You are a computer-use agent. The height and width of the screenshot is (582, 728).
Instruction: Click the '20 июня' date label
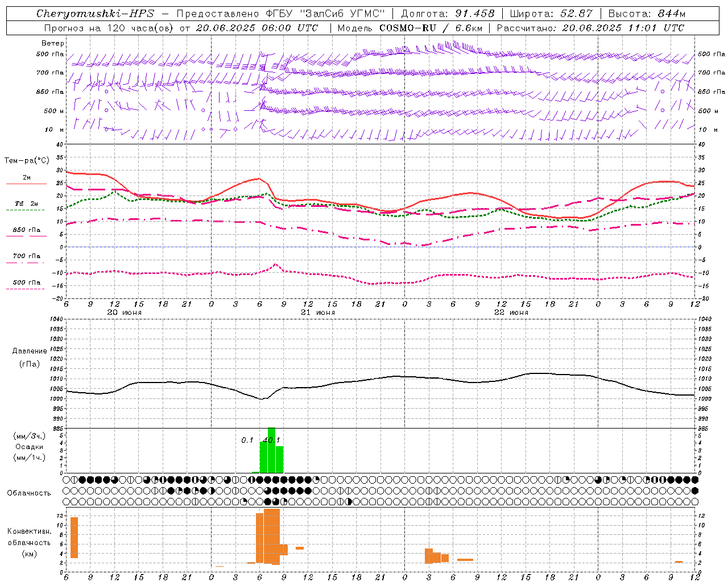125,313
